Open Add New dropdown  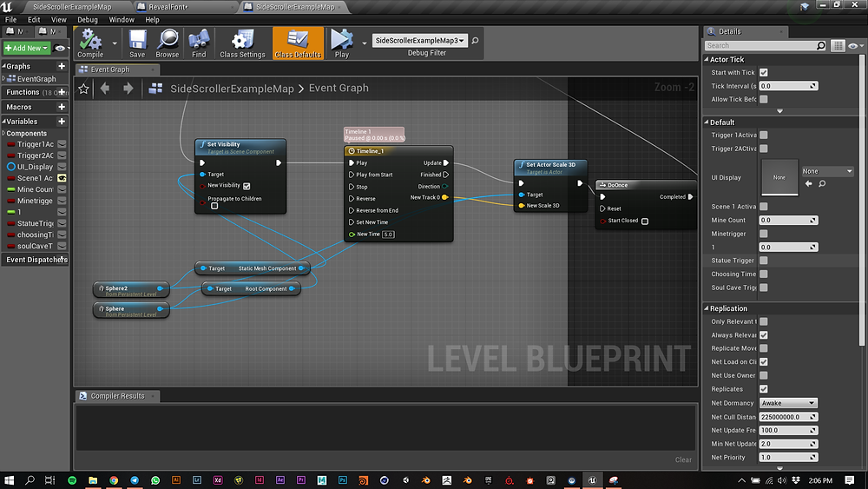[x=27, y=48]
